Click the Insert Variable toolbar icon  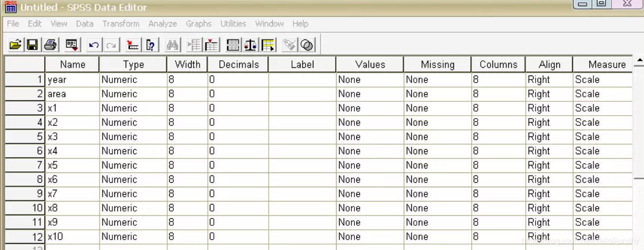click(x=211, y=45)
